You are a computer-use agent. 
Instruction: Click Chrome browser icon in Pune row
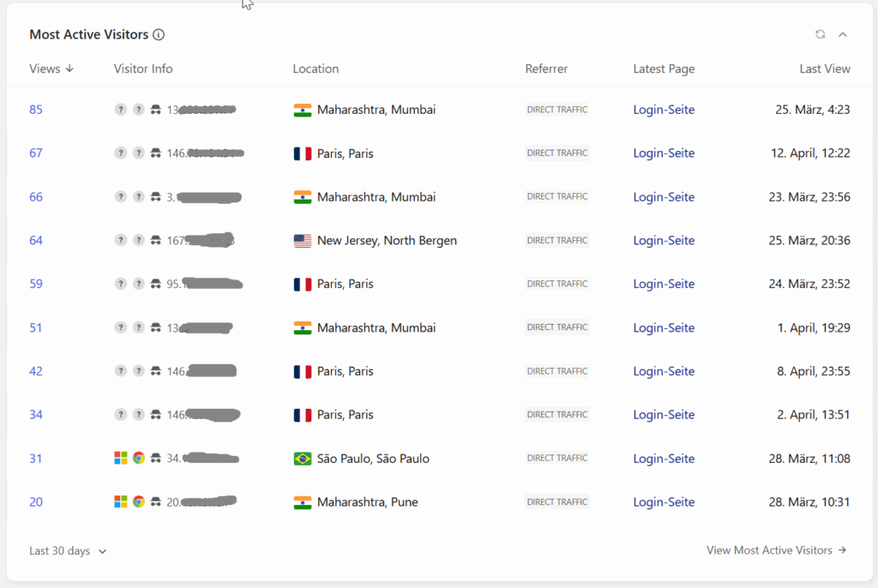point(138,501)
